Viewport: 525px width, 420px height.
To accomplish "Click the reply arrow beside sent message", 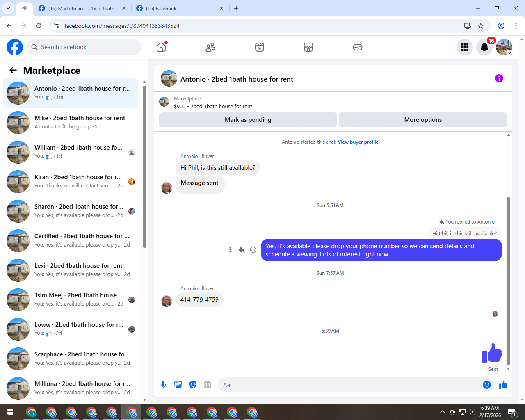I will pos(242,250).
